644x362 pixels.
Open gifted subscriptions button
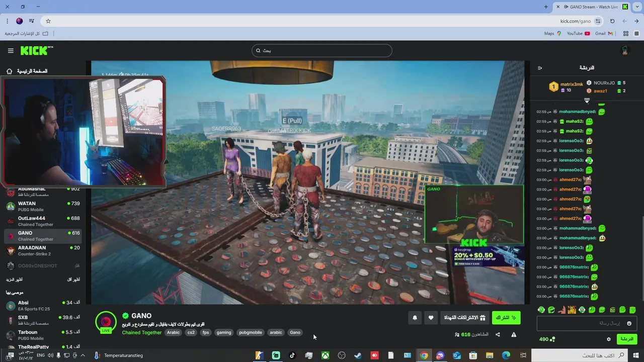pos(464,318)
